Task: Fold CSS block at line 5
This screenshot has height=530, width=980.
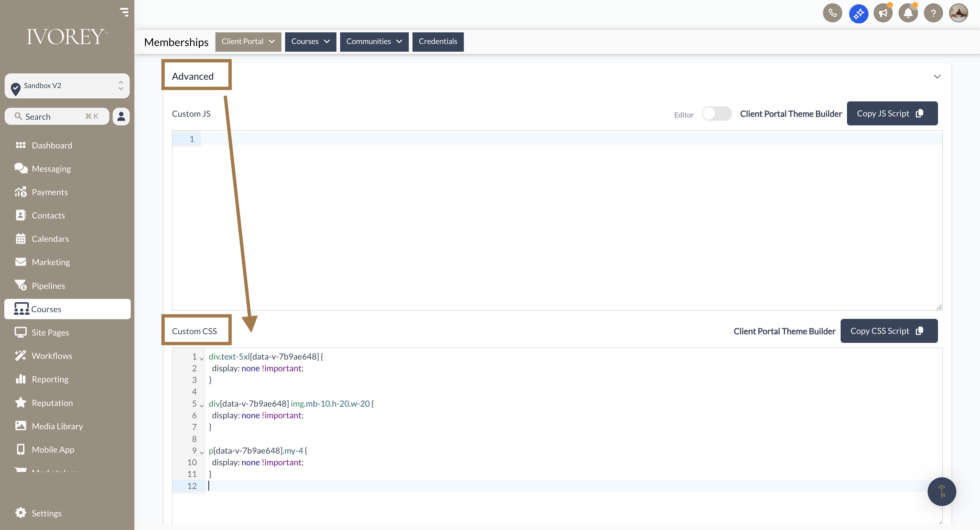Action: coord(202,406)
